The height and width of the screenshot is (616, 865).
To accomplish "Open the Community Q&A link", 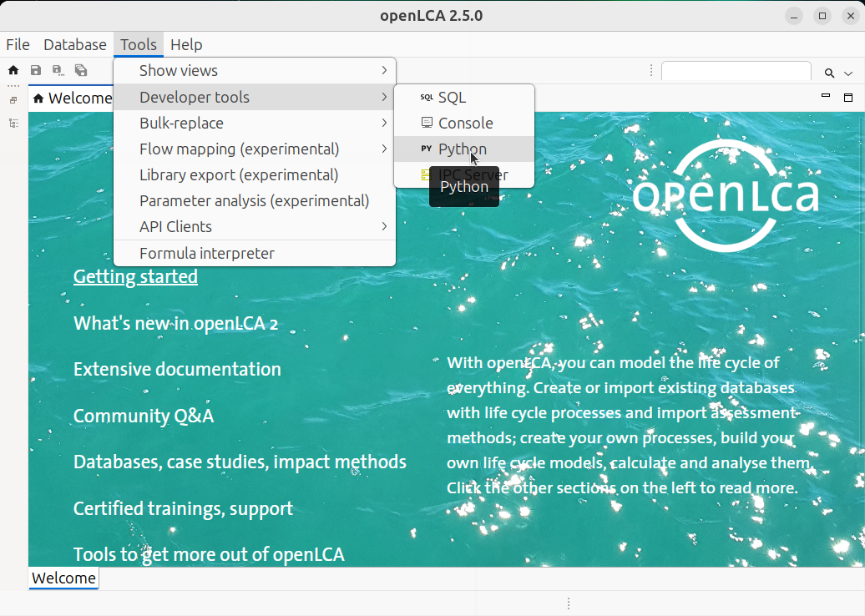I will coord(144,416).
